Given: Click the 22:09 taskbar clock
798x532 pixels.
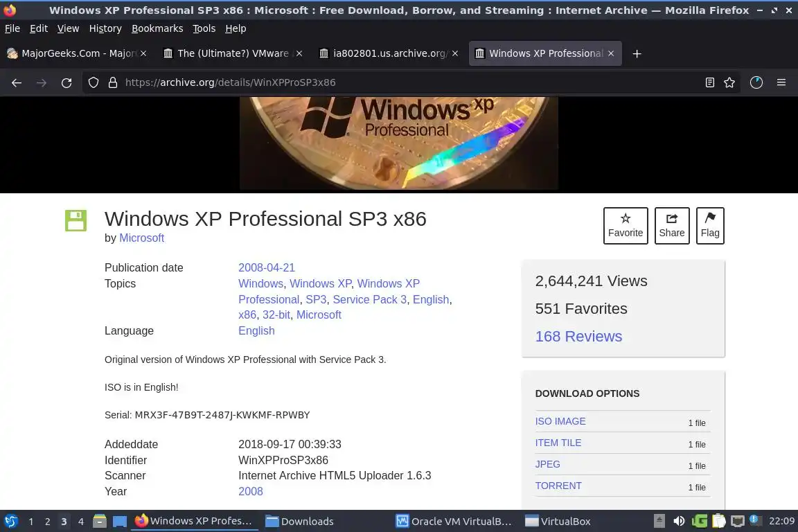Looking at the screenshot, I should pyautogui.click(x=781, y=521).
